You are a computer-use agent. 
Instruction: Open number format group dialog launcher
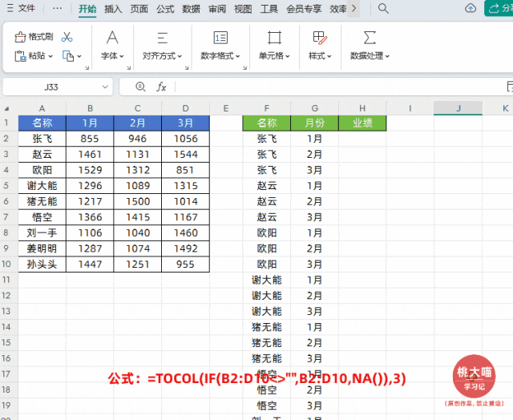click(x=244, y=67)
